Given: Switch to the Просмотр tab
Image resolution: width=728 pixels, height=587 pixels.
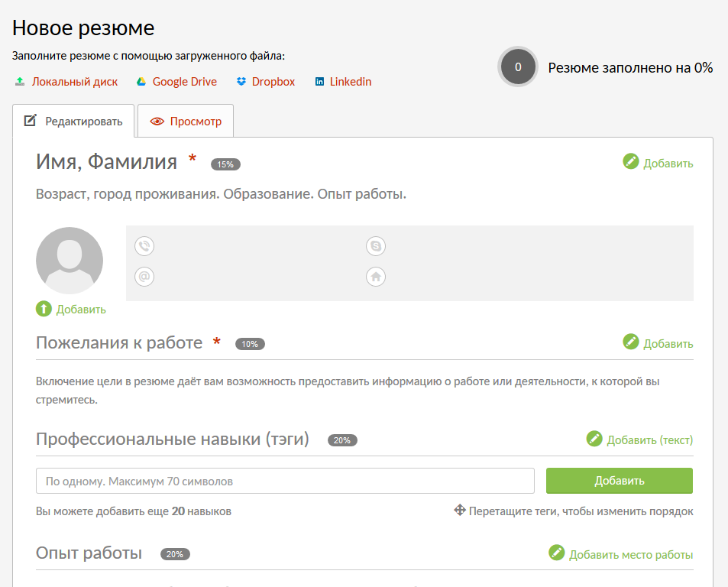Looking at the screenshot, I should tap(186, 121).
